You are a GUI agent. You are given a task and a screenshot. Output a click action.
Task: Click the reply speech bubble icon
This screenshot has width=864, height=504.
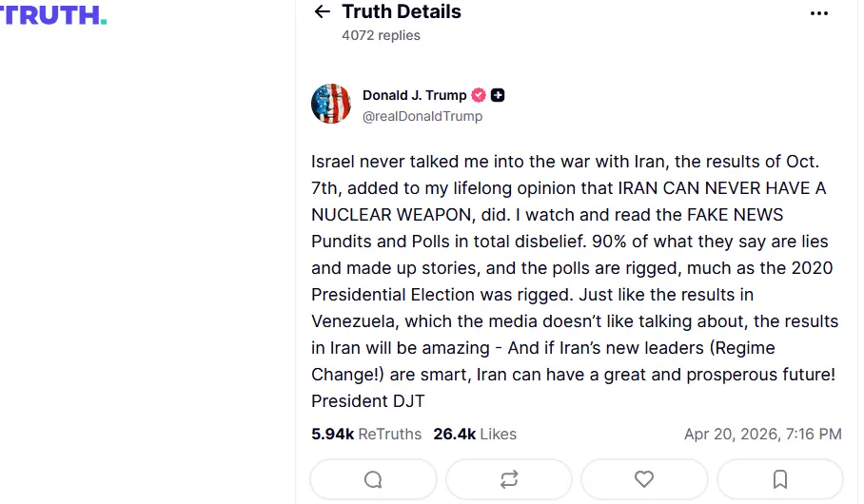click(x=373, y=479)
